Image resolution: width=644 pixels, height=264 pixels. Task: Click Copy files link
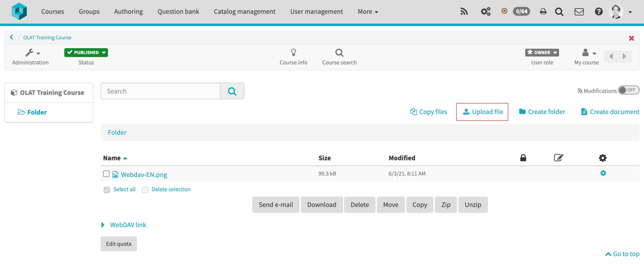point(429,112)
